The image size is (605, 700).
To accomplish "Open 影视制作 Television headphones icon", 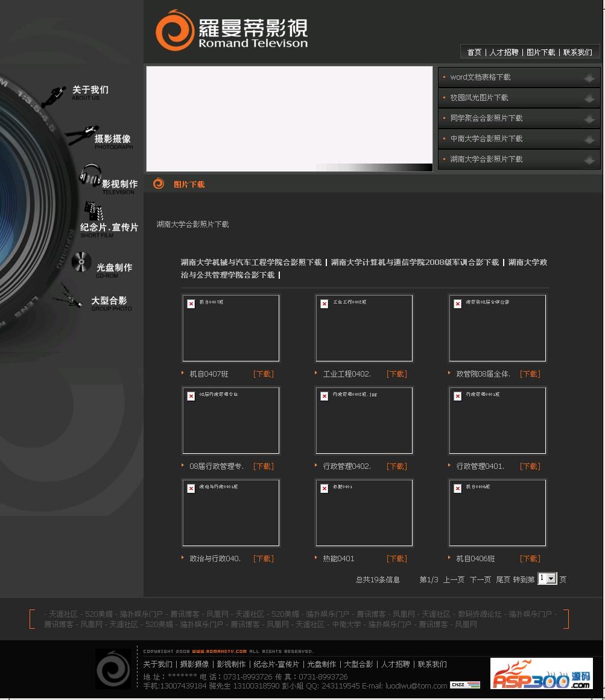I will (90, 175).
